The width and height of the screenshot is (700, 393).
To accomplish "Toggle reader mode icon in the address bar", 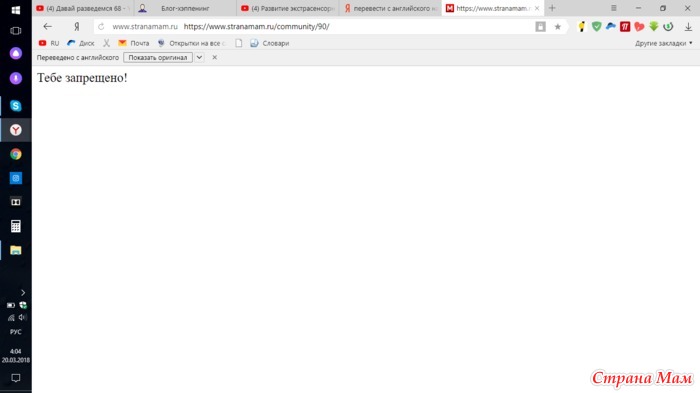I will (x=540, y=27).
